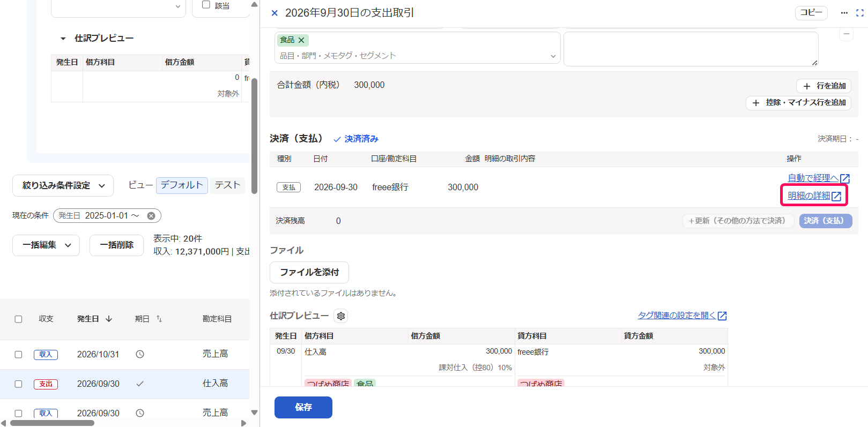Switch to the デフォルト view
The height and width of the screenshot is (427, 868).
(x=182, y=185)
